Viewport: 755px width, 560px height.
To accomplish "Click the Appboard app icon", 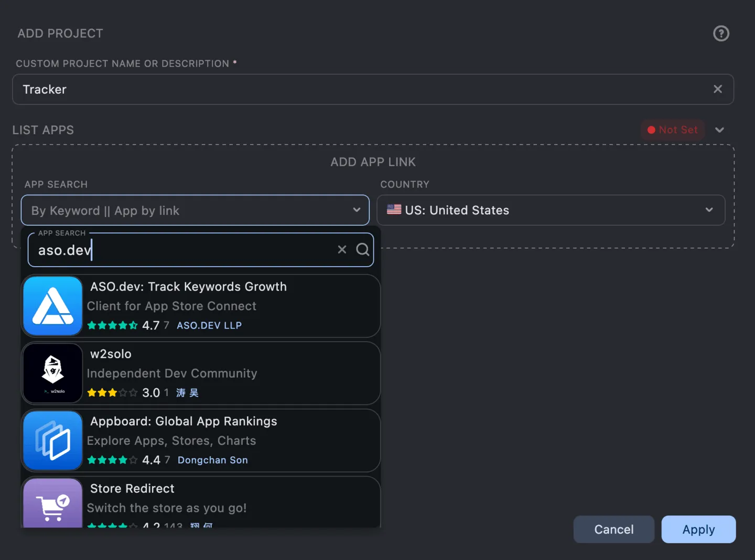I will point(52,440).
